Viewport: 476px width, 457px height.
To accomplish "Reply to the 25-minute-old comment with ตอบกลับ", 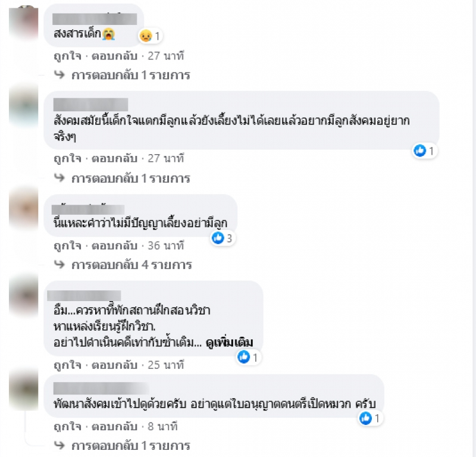I will click(x=114, y=365).
